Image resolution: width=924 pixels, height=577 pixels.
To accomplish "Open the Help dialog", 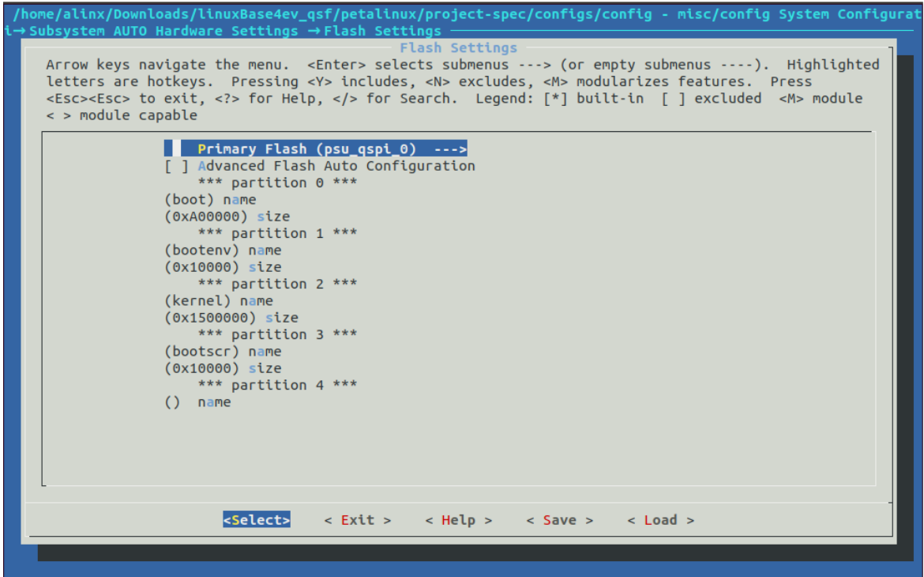I will click(x=461, y=519).
